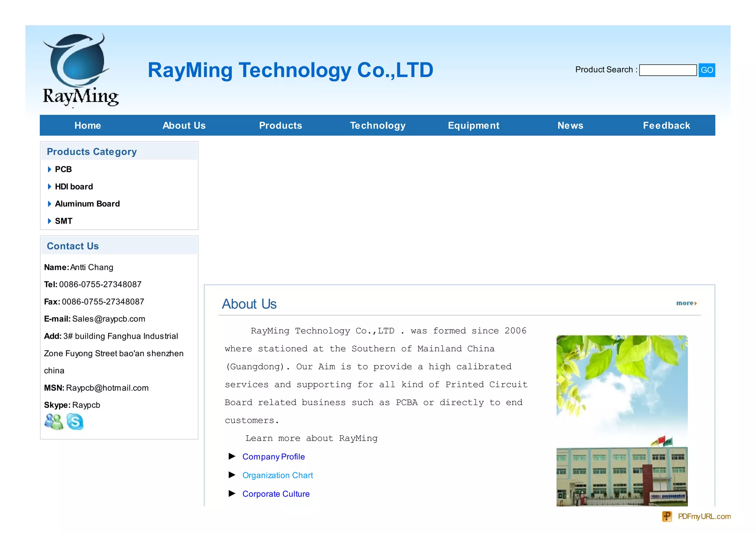This screenshot has width=756, height=534.
Task: Go to the Products menu
Action: pos(280,125)
